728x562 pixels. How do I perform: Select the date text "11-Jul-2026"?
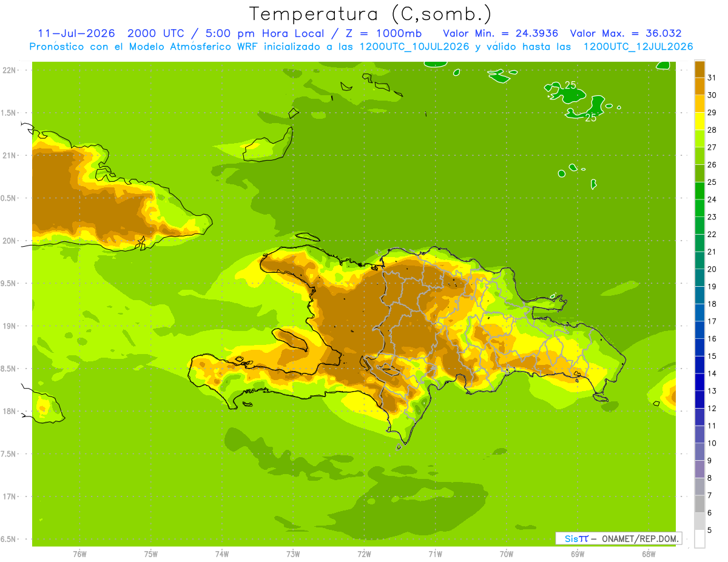pyautogui.click(x=76, y=33)
